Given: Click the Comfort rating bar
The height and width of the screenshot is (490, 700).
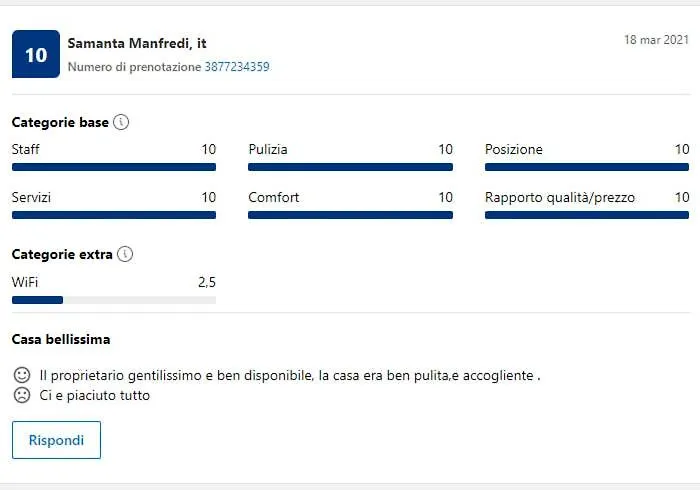Looking at the screenshot, I should coord(350,215).
